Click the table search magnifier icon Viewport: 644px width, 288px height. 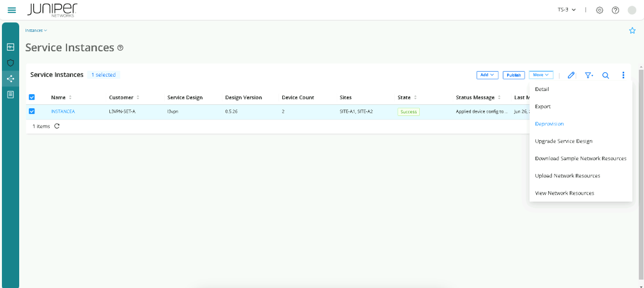pyautogui.click(x=606, y=76)
